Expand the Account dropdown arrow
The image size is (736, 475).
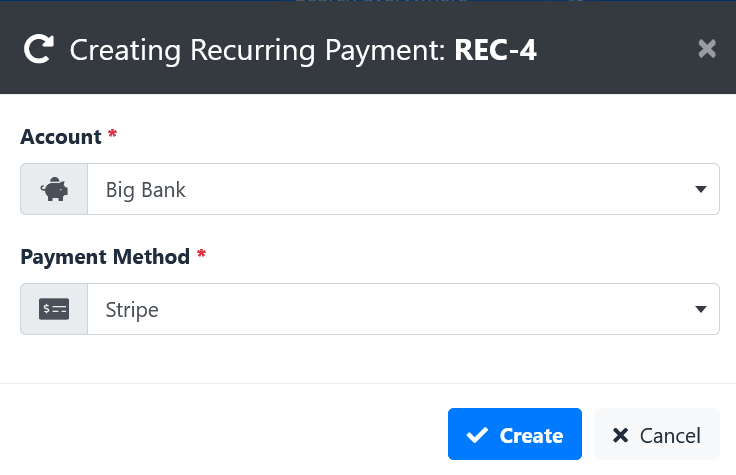point(700,189)
